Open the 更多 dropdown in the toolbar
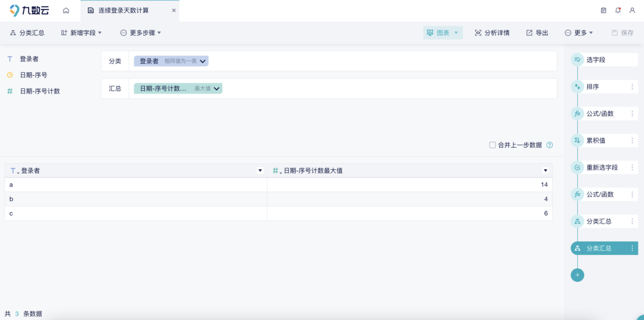 [x=578, y=33]
